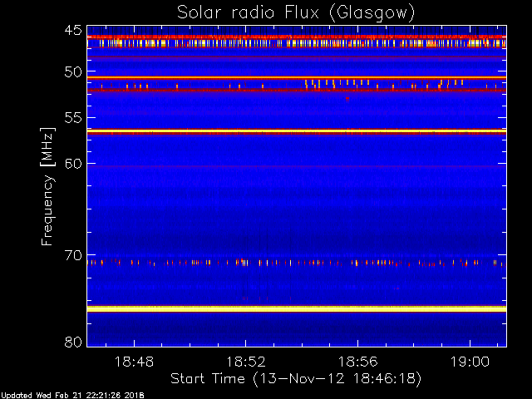This screenshot has width=532, height=399.
Task: Click the 'Solar radio Flux (Glasgow)' title
Action: 296,13
